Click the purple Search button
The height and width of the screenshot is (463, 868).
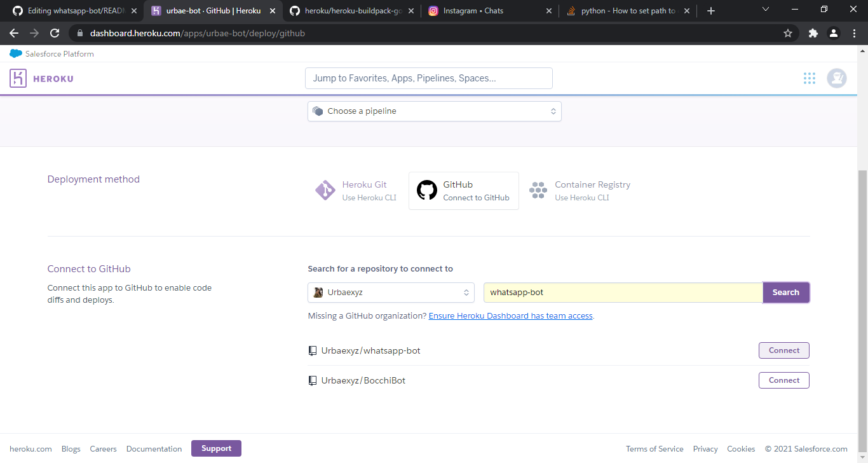click(785, 293)
